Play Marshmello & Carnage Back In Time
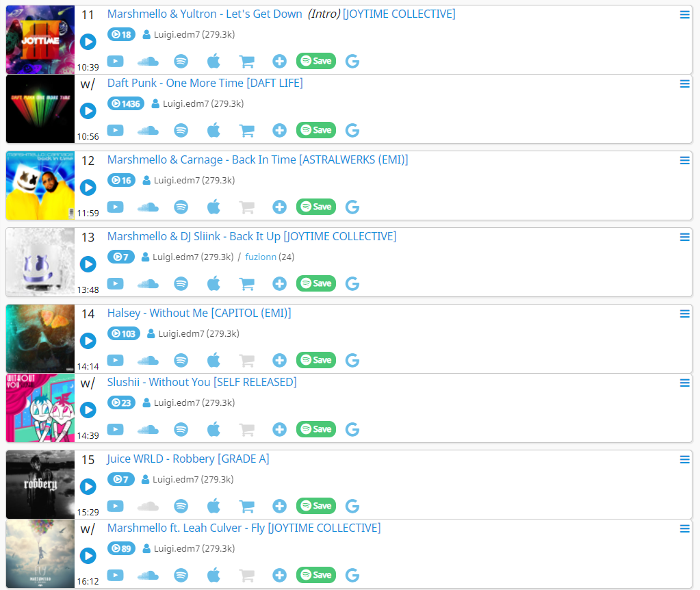The height and width of the screenshot is (590, 700). (x=88, y=188)
